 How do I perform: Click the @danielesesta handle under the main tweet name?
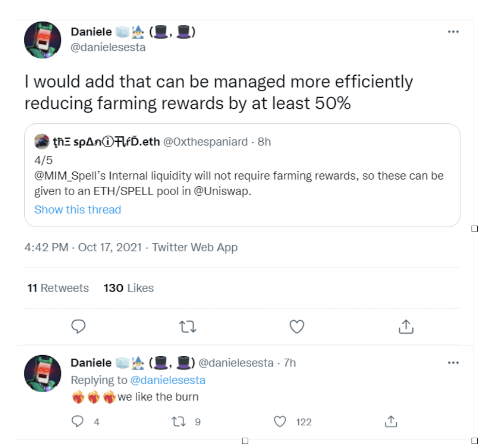(x=108, y=48)
